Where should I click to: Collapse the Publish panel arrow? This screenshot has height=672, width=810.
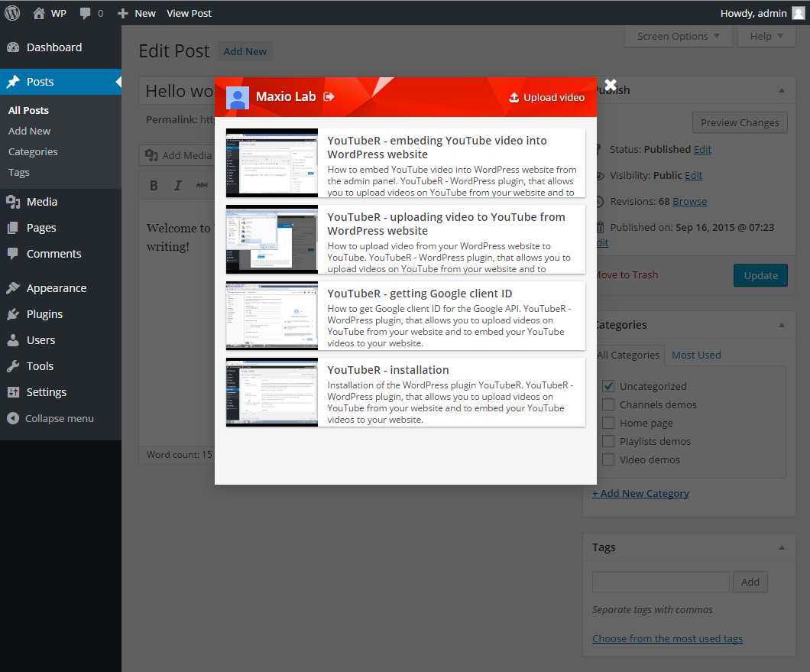click(x=782, y=90)
